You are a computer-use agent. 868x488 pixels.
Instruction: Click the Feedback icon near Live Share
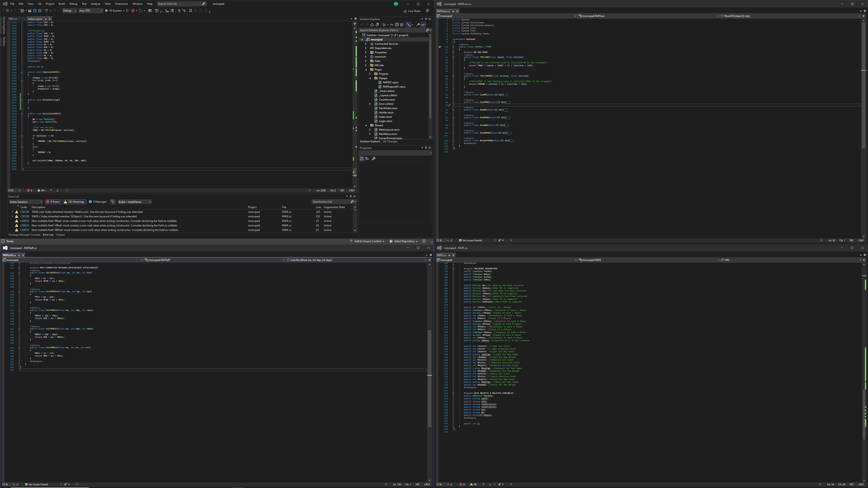coord(427,11)
